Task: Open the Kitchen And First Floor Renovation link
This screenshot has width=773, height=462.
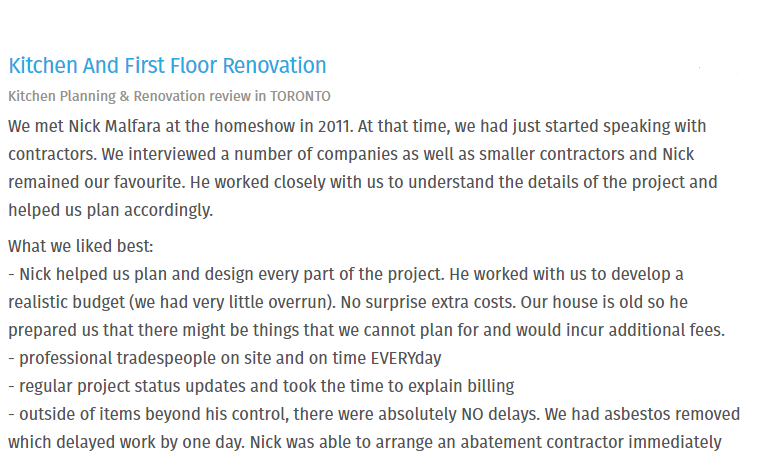Action: (x=167, y=66)
